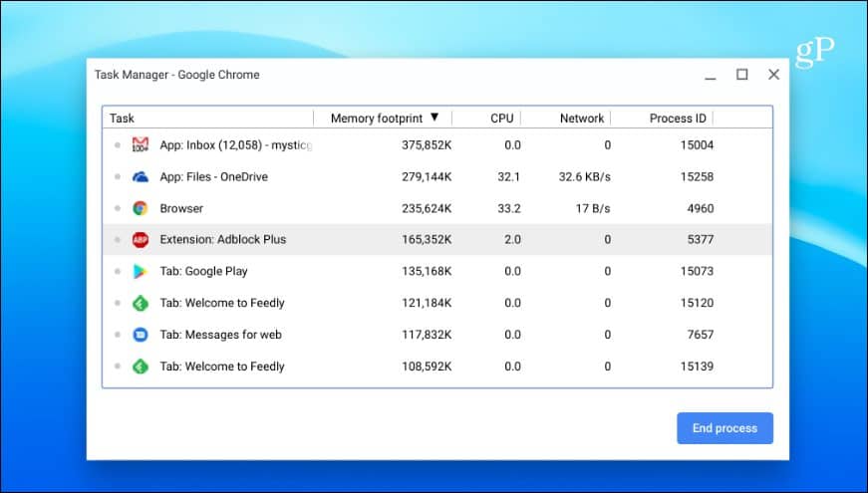This screenshot has height=493, width=868.
Task: Maximize the Task Manager window
Action: coord(741,74)
